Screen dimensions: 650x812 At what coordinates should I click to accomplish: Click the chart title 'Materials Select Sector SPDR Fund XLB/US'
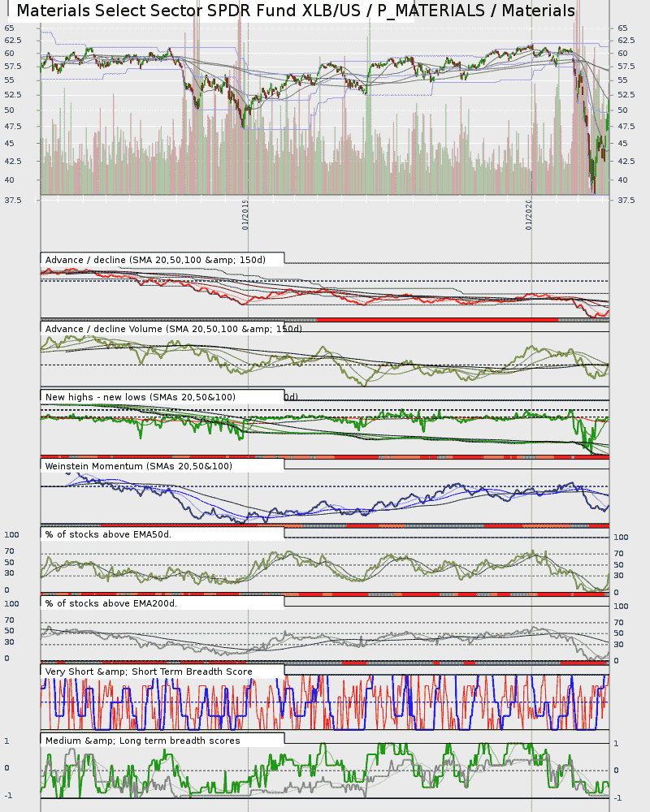click(188, 11)
